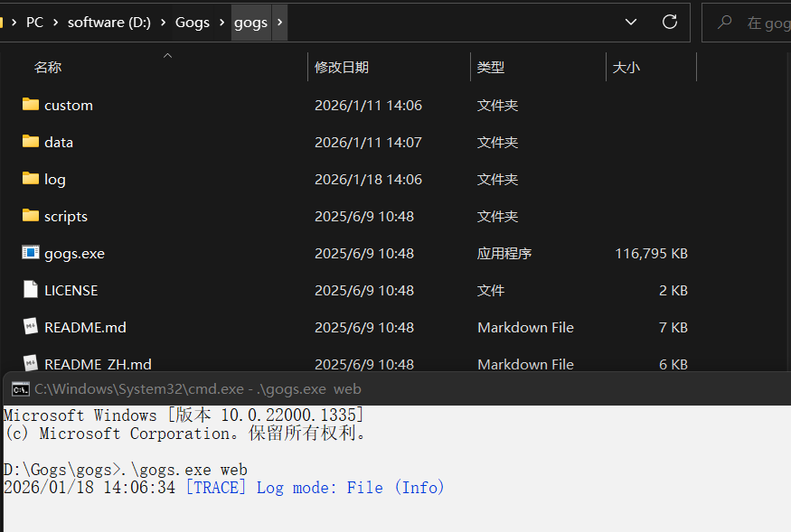Click the search magnifier icon

pyautogui.click(x=725, y=22)
